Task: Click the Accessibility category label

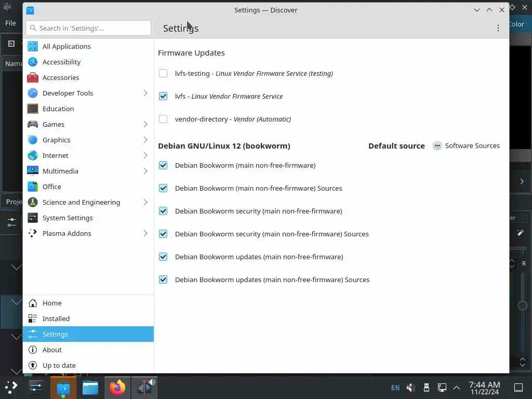Action: pyautogui.click(x=61, y=62)
